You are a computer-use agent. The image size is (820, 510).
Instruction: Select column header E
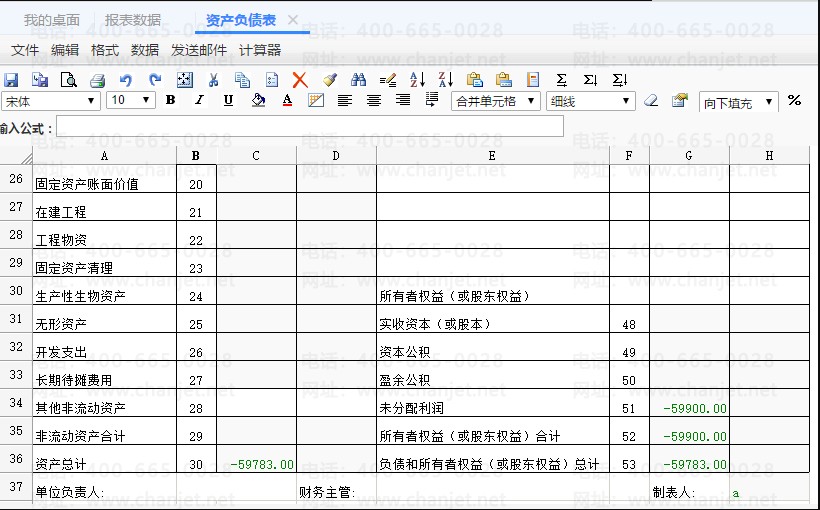coord(492,156)
